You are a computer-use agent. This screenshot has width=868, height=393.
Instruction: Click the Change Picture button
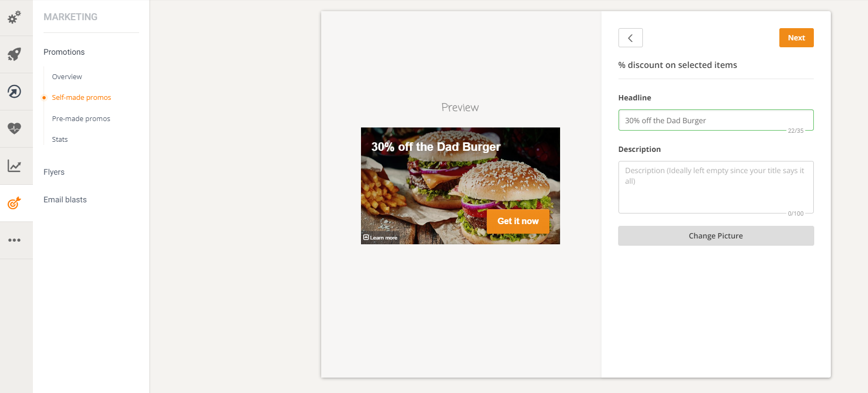[x=716, y=236]
